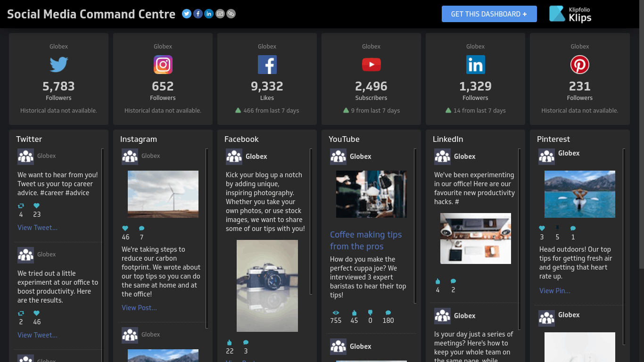The width and height of the screenshot is (644, 362).
Task: Open vintage camera Facebook photo
Action: [267, 286]
